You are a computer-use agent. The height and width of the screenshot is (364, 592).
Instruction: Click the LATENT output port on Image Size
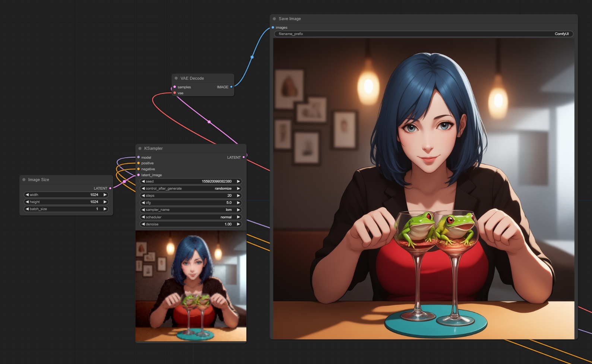point(110,188)
